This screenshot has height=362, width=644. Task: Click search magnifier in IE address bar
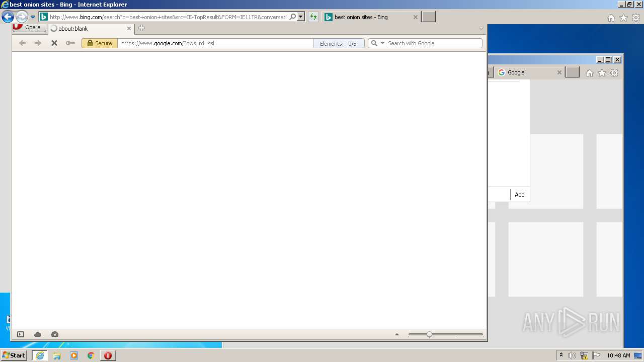pos(292,17)
